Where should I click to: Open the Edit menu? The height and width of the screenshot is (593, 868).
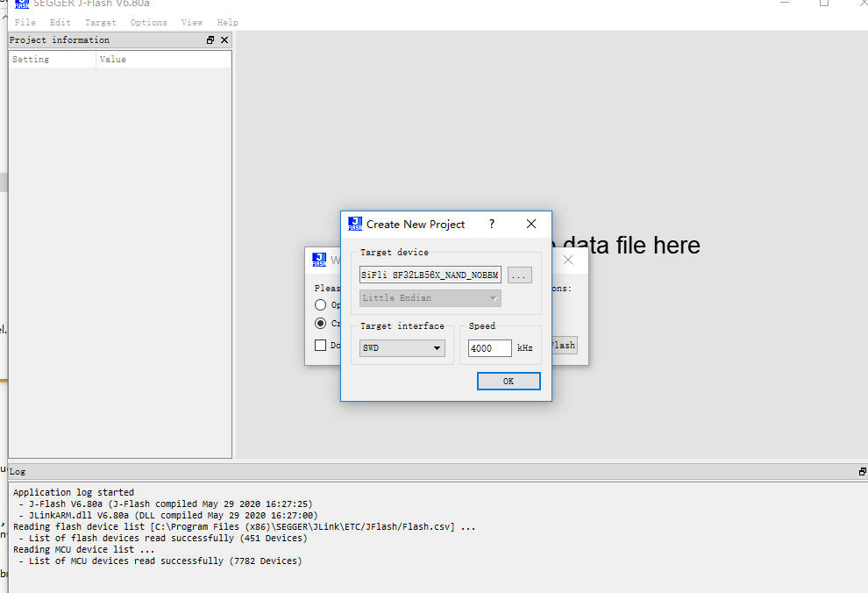[60, 22]
